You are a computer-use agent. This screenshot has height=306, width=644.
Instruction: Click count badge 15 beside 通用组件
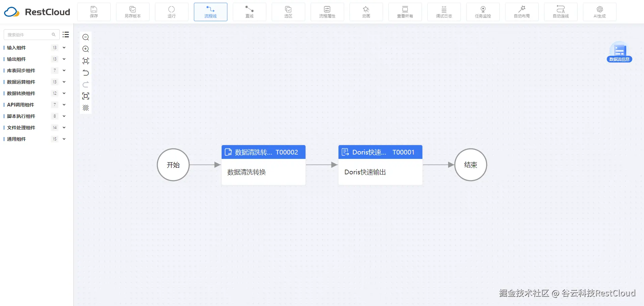(55, 139)
